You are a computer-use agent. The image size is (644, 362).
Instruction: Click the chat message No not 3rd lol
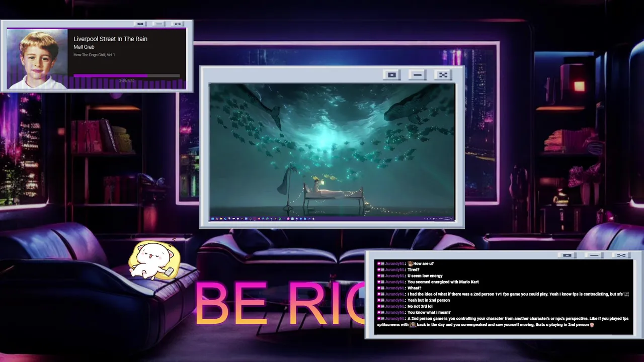420,306
